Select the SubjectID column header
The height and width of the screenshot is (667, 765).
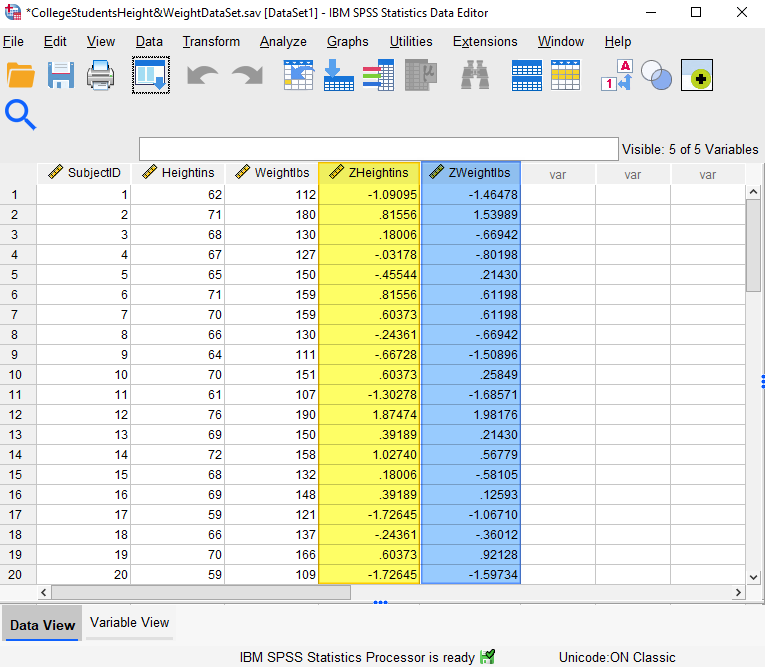[x=84, y=173]
